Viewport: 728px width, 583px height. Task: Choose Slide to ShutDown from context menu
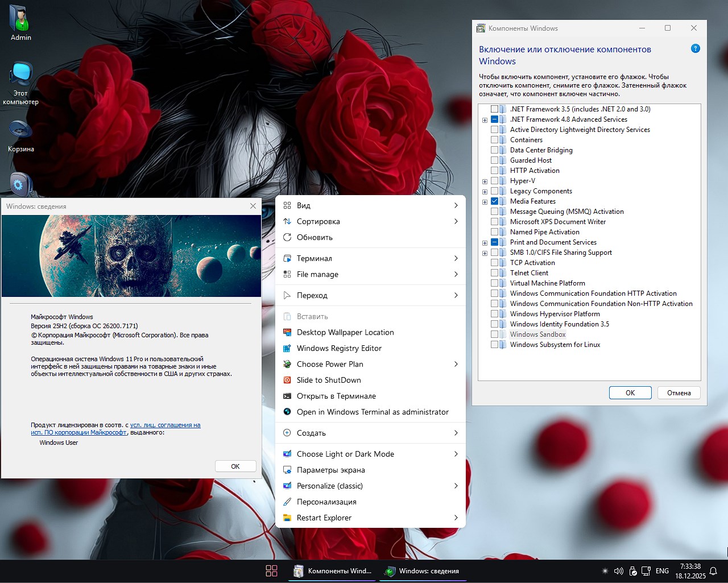pos(329,380)
